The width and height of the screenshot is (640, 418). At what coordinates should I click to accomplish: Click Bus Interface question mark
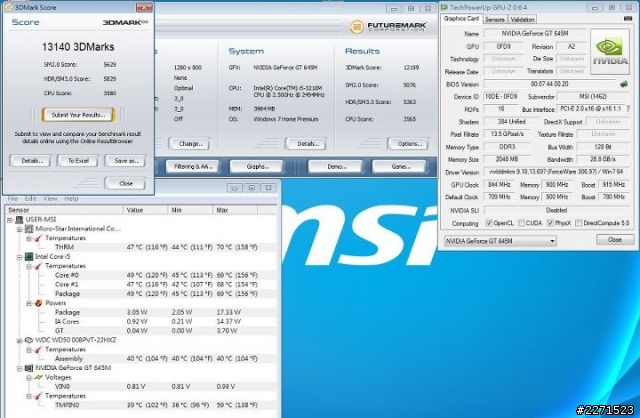(629, 109)
